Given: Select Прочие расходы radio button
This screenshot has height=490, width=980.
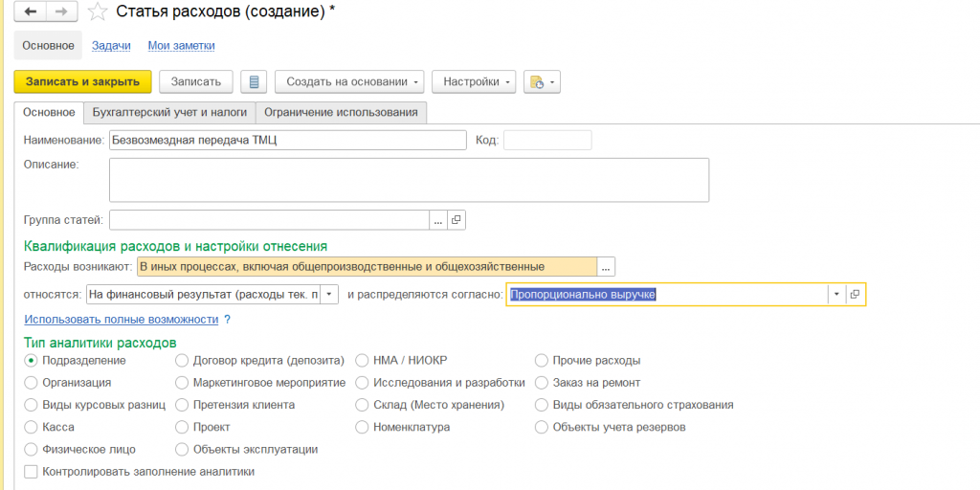Looking at the screenshot, I should click(542, 361).
